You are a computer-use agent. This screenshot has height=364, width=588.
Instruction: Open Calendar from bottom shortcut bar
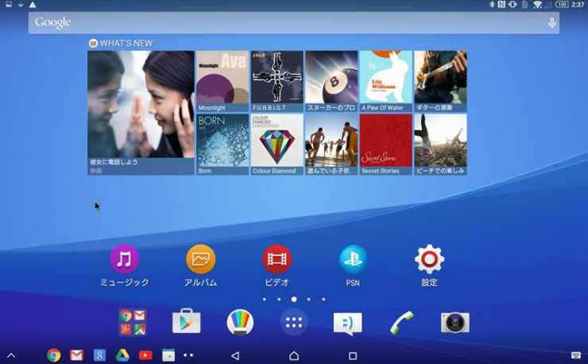click(168, 355)
